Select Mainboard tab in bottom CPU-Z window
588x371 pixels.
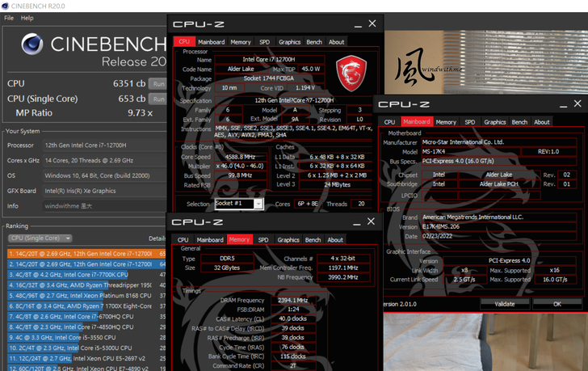tap(210, 240)
